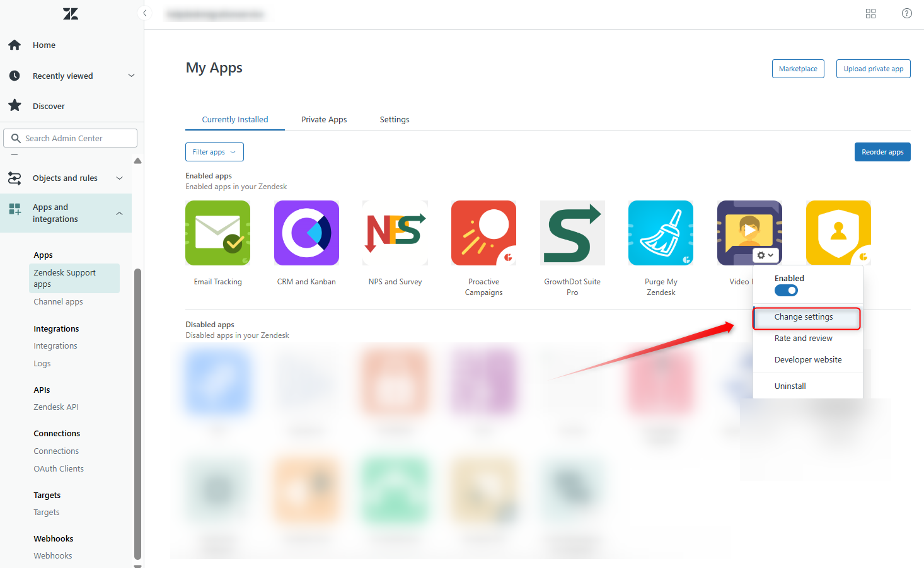Click the Search Admin Center field
The width and height of the screenshot is (924, 568).
pos(71,138)
